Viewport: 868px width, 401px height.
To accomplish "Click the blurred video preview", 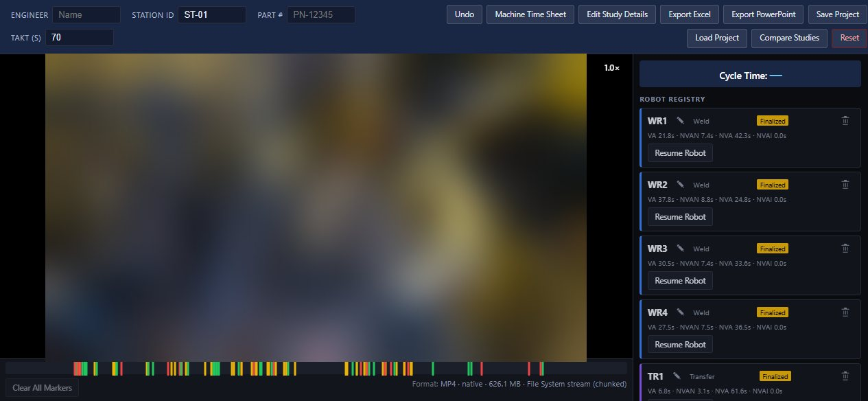I will point(316,207).
